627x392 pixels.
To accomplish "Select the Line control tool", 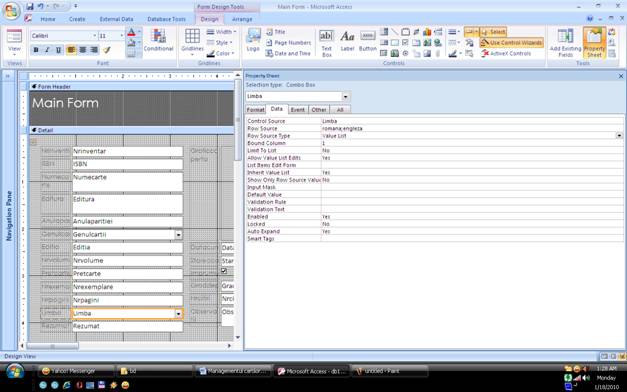I will [395, 32].
